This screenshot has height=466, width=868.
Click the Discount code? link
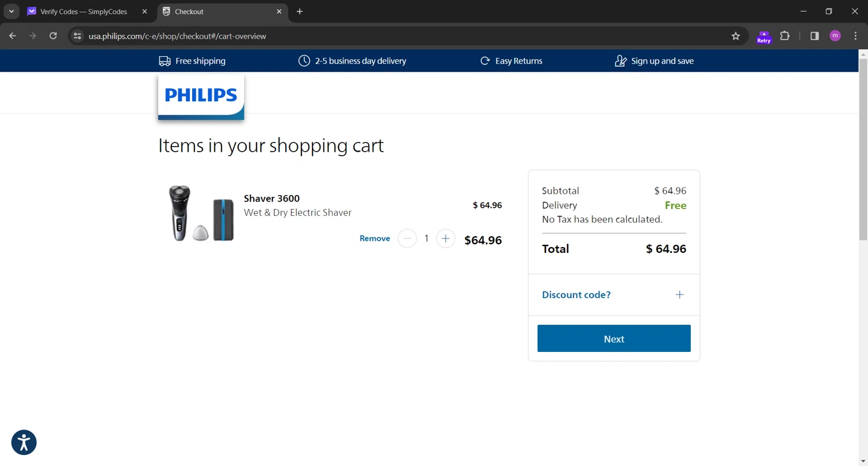point(576,295)
